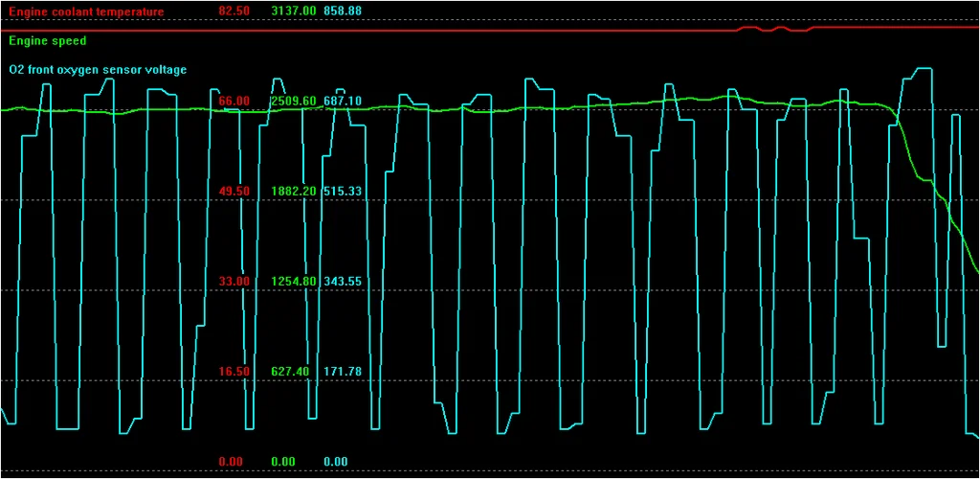Screen dimensions: 980x479
Task: Select the Engine coolant temperature label
Action: coord(86,11)
